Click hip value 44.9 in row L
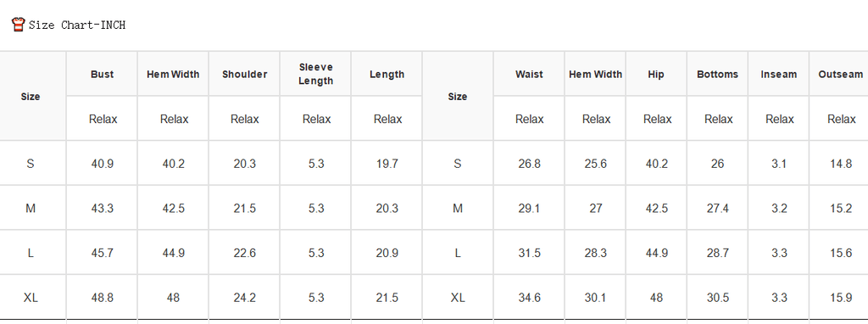Image resolution: width=868 pixels, height=324 pixels. (657, 253)
